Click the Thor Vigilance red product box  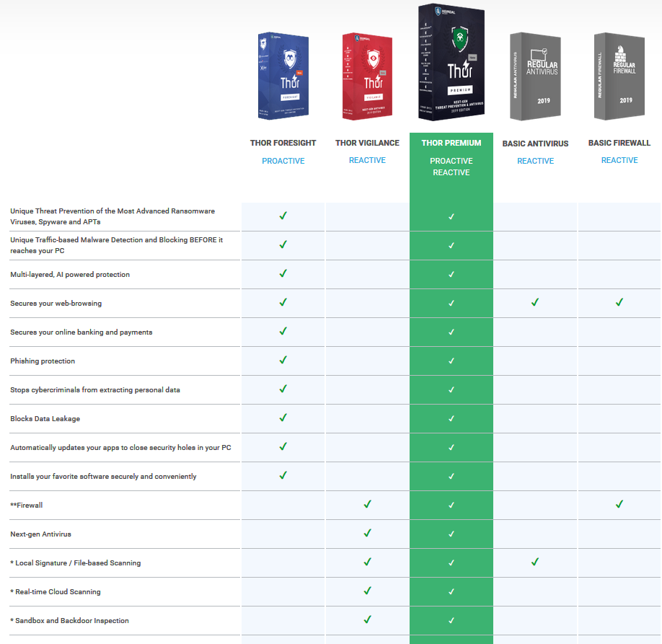(x=367, y=76)
